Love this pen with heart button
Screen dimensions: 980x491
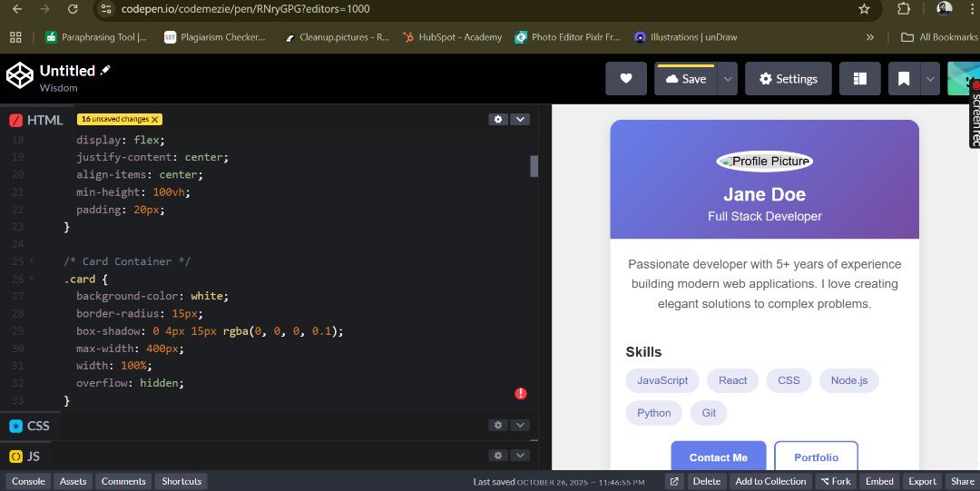click(x=625, y=79)
